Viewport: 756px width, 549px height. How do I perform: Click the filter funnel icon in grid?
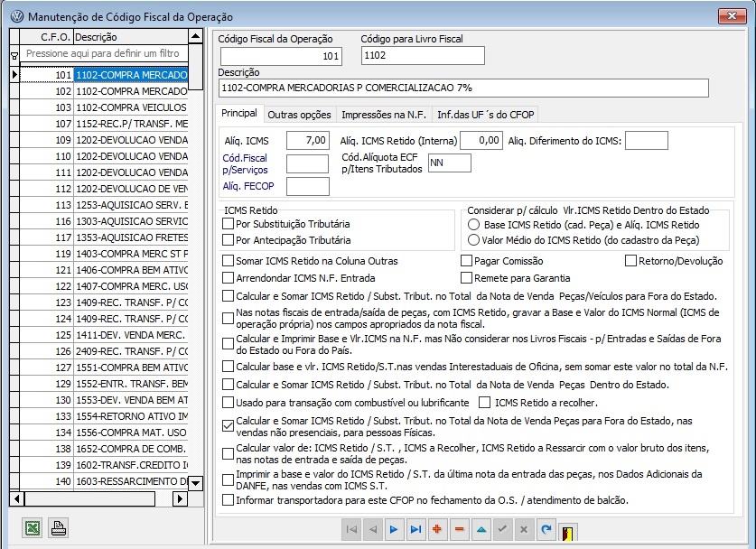[x=14, y=56]
